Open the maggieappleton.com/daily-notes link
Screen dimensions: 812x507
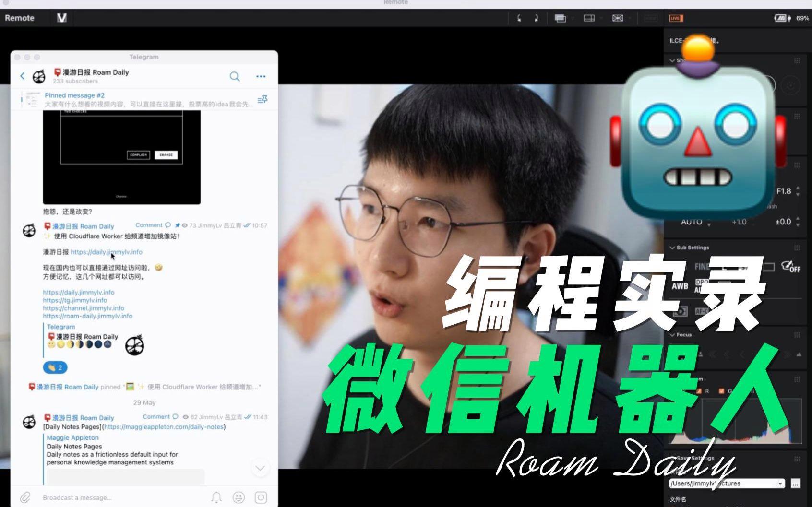point(164,426)
